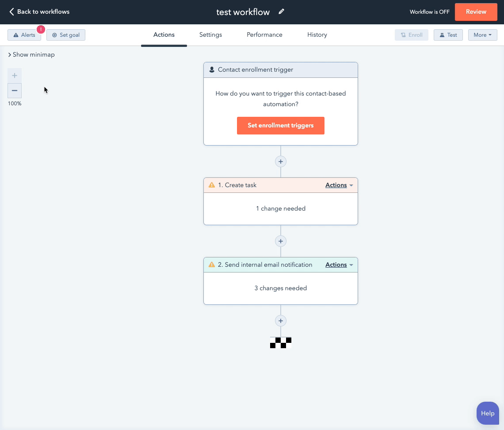Click the plus icon below Create task
The width and height of the screenshot is (504, 430).
pos(280,241)
